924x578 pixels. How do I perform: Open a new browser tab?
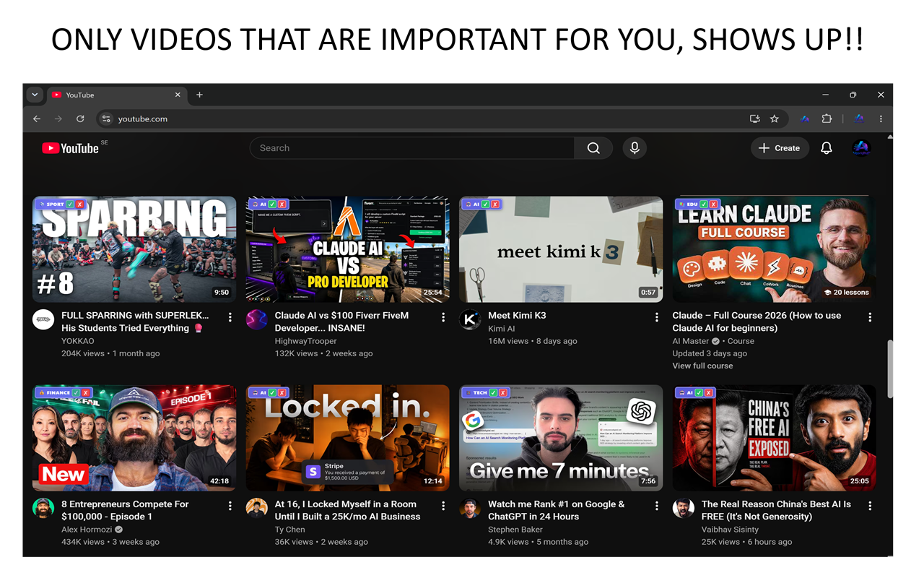tap(199, 95)
